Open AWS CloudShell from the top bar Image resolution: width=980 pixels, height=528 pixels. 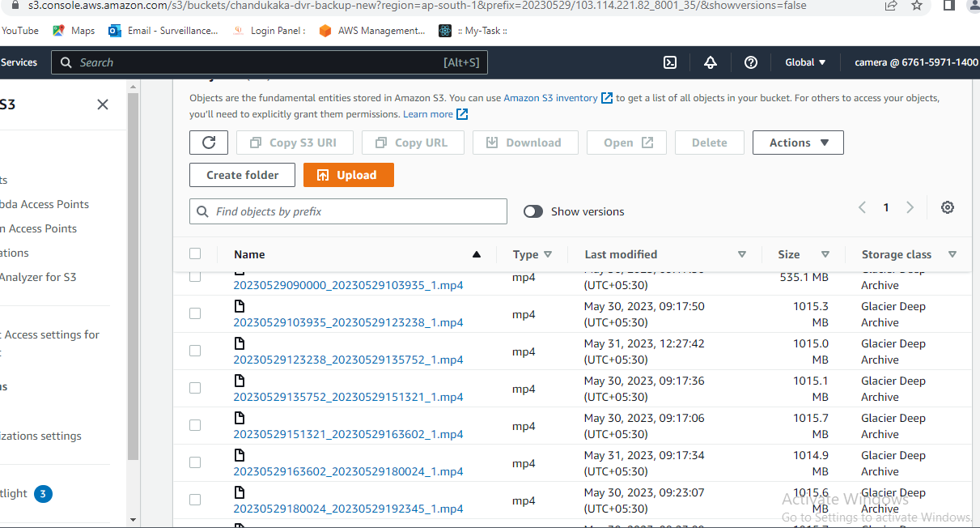tap(670, 62)
